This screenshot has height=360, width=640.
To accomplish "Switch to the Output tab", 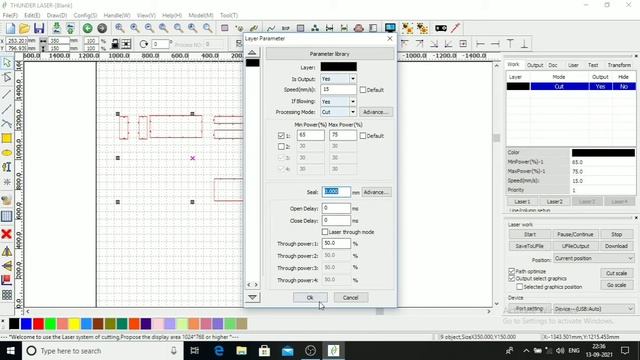I will pos(535,65).
